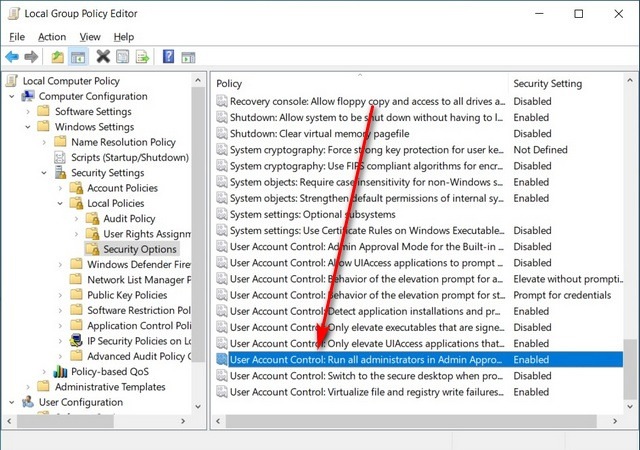Click the tree pane scroll down arrow
The width and height of the screenshot is (640, 450).
tap(198, 406)
